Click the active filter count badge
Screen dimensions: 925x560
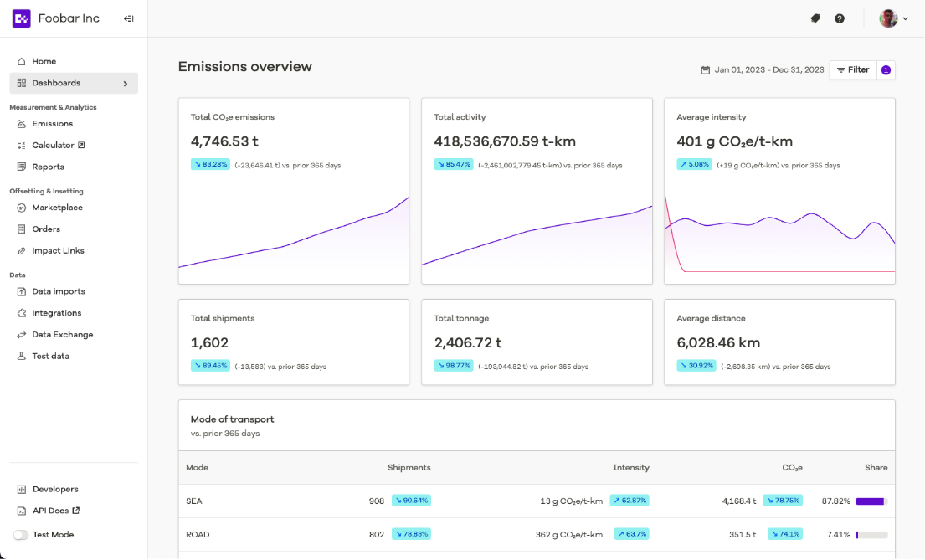coord(886,70)
